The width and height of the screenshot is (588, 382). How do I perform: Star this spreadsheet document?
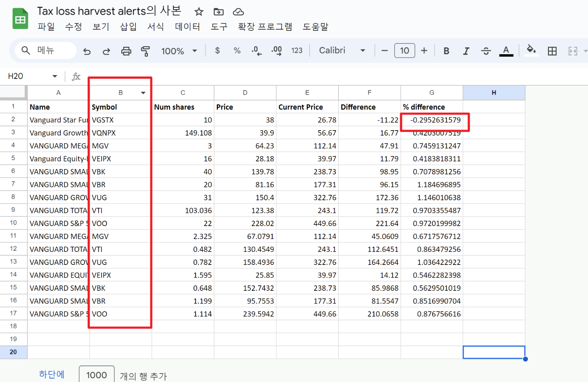tap(199, 12)
